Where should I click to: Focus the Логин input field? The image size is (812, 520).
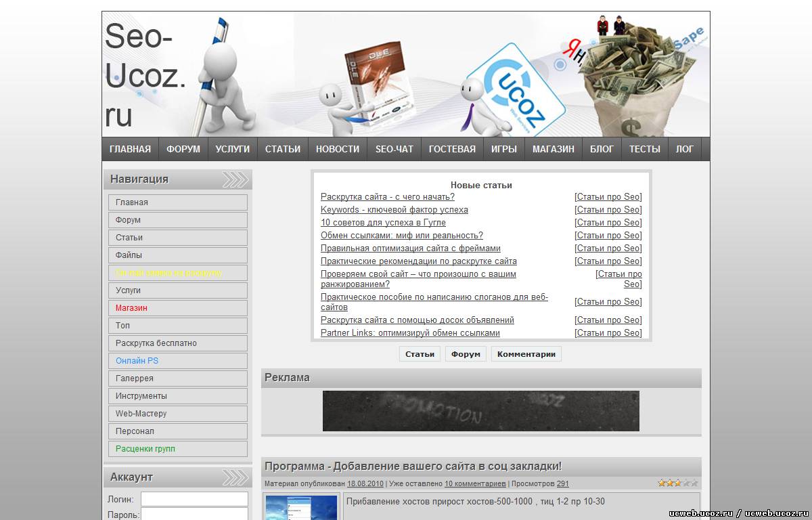(194, 499)
